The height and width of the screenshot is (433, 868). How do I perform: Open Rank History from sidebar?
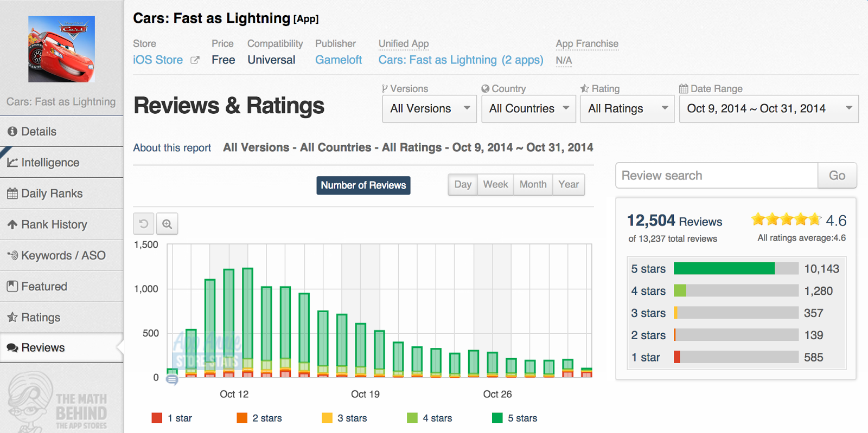point(54,224)
